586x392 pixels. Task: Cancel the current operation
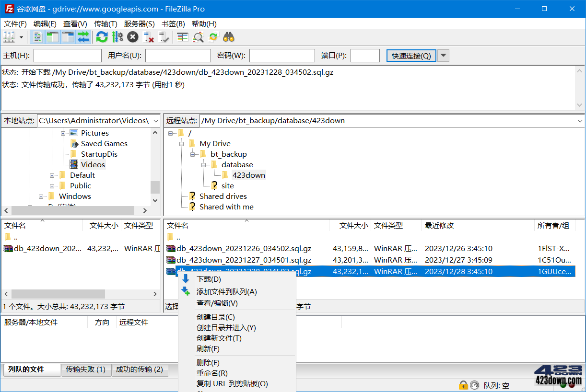(132, 37)
